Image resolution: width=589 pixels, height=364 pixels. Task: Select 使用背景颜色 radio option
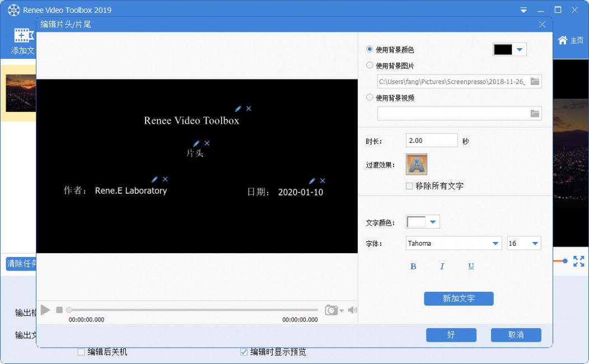370,49
